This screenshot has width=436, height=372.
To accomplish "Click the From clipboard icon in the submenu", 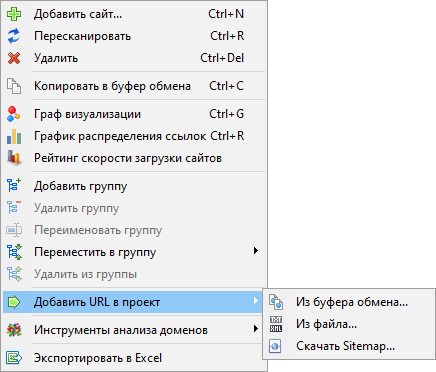I will (x=276, y=302).
